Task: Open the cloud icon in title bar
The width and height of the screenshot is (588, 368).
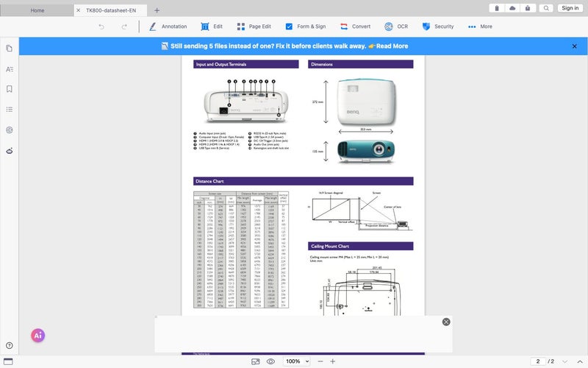Action: click(512, 9)
